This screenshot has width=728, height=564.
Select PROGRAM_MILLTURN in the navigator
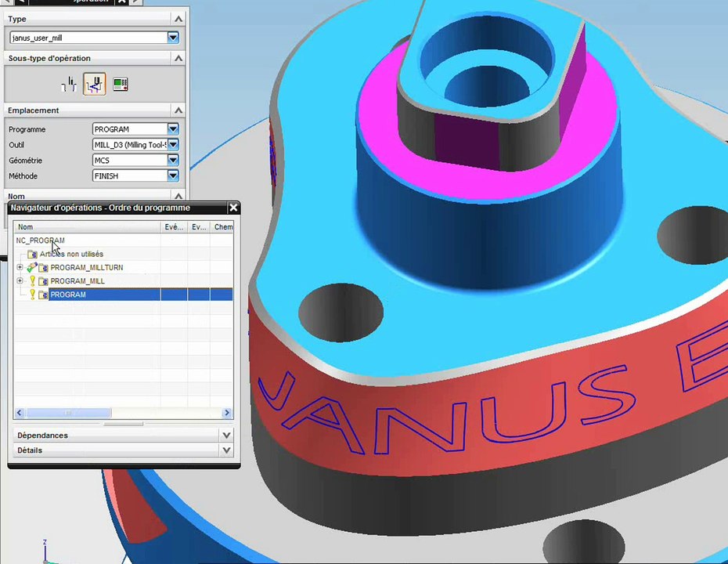click(87, 268)
